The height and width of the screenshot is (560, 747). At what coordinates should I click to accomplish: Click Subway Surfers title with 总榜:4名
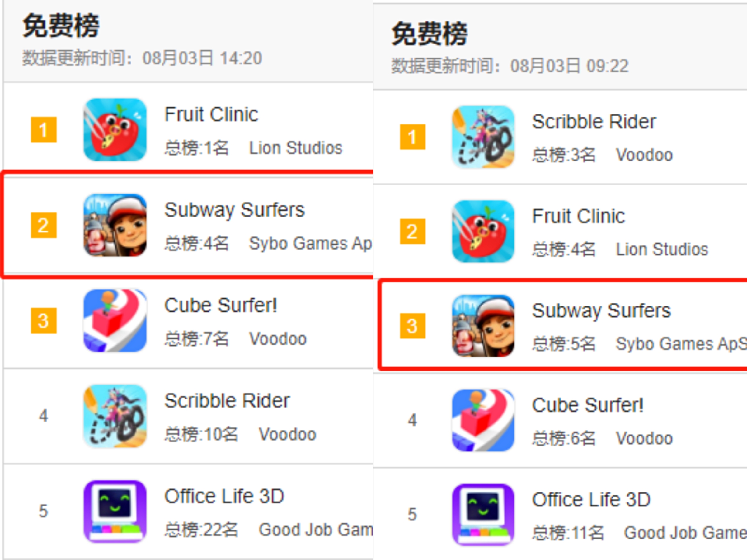tap(235, 210)
